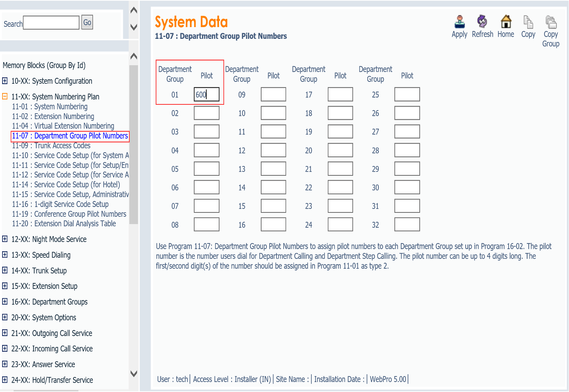Open 11-10 : Service Code Setup (for System)
The width and height of the screenshot is (569, 392).
point(70,155)
